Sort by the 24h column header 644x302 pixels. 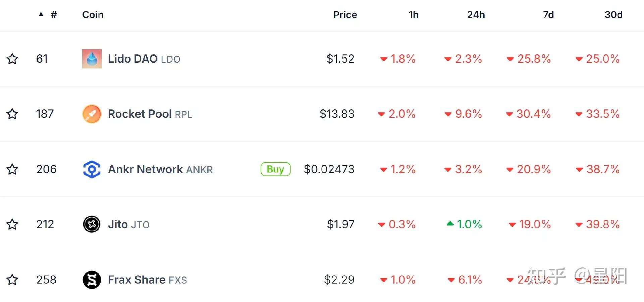476,14
